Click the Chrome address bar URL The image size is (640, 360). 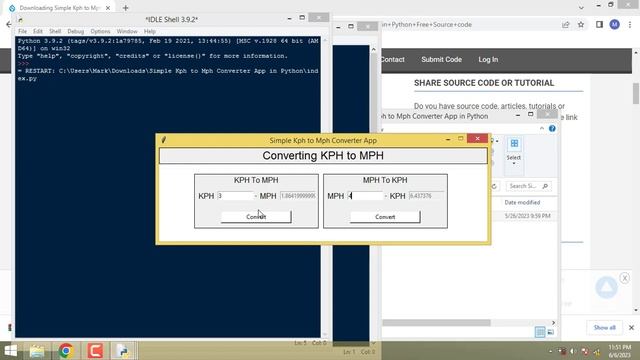tap(427, 24)
